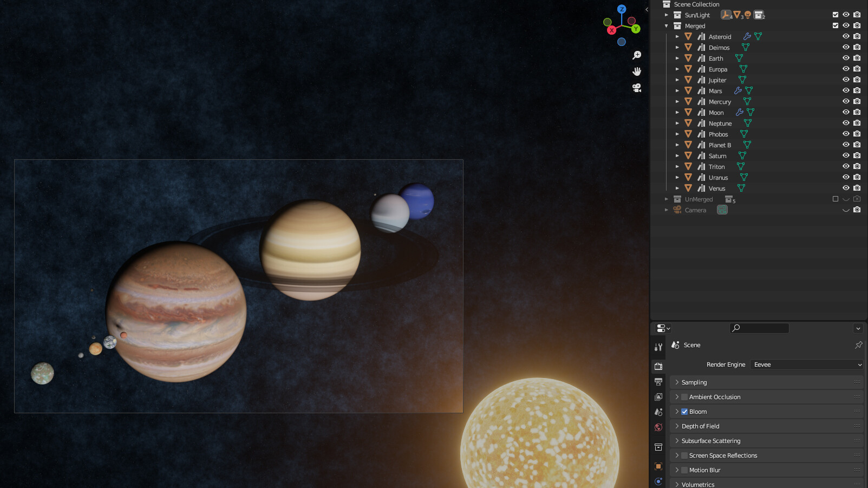Viewport: 868px width, 488px height.
Task: Hide the Asteroid object in viewport
Action: click(x=846, y=36)
